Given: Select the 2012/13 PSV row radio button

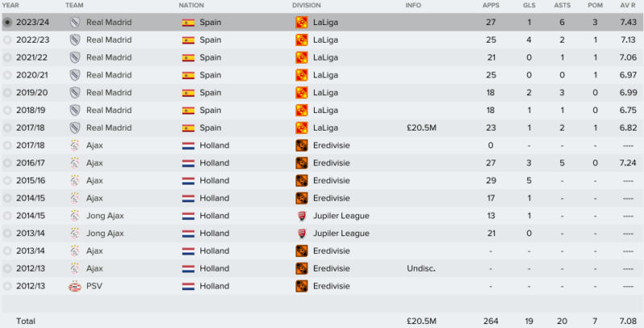Looking at the screenshot, I should 7,286.
